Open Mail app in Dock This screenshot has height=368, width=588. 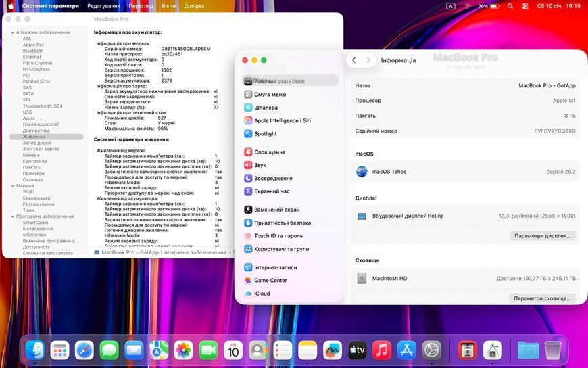[x=134, y=350]
